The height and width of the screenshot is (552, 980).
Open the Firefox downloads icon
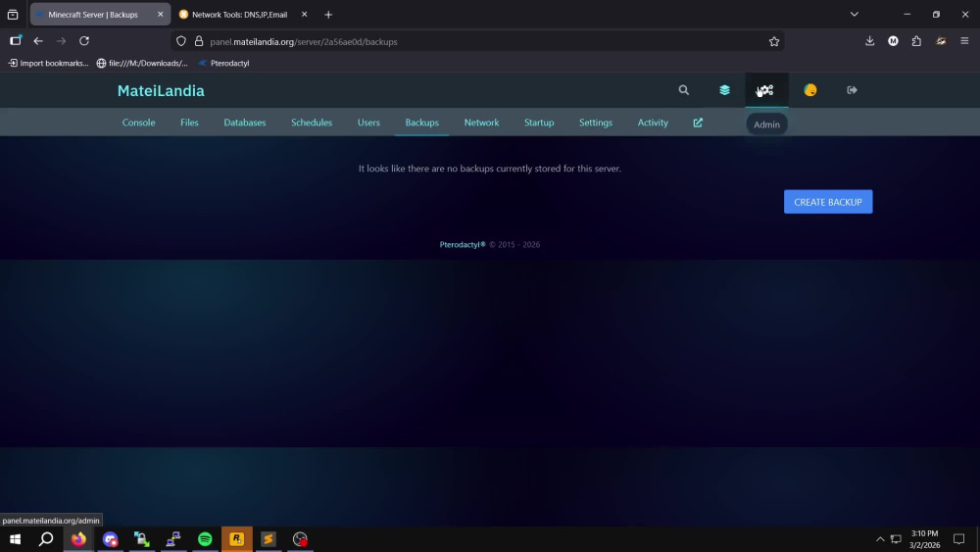pos(869,41)
